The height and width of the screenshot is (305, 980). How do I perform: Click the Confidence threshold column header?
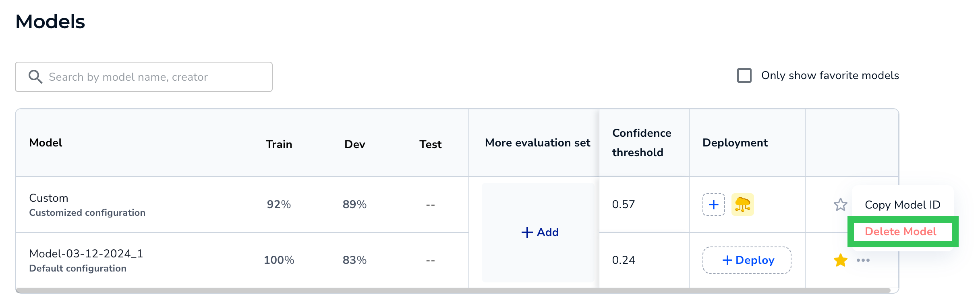pyautogui.click(x=642, y=143)
